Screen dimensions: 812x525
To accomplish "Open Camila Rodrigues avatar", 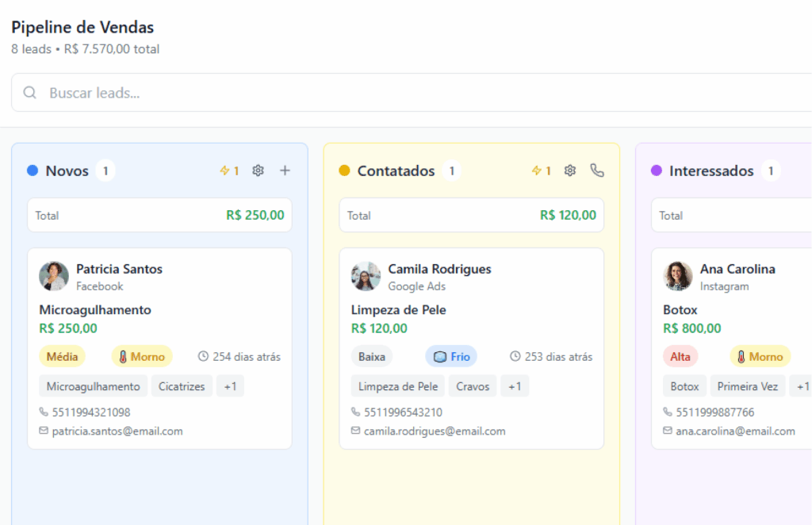I will [x=366, y=277].
